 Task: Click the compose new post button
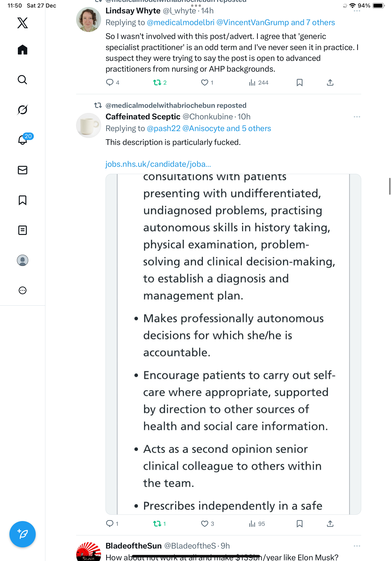click(x=23, y=534)
